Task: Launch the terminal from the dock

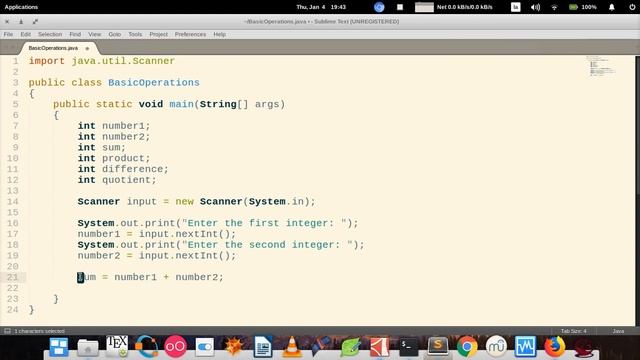Action: pyautogui.click(x=409, y=347)
